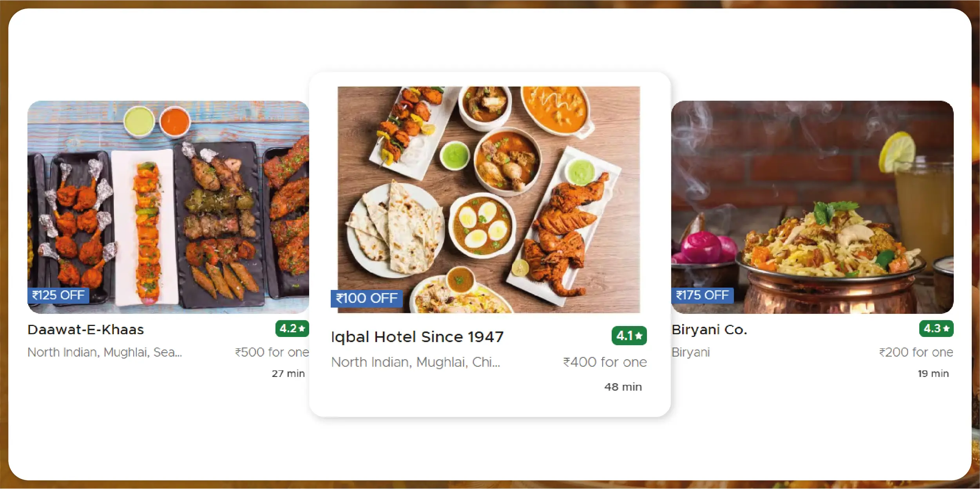Click the ₹125 OFF discount badge
This screenshot has width=980, height=489.
pos(58,295)
